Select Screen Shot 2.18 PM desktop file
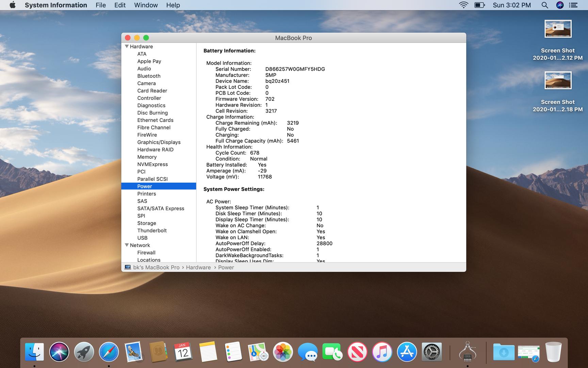Image resolution: width=588 pixels, height=368 pixels. coord(558,92)
